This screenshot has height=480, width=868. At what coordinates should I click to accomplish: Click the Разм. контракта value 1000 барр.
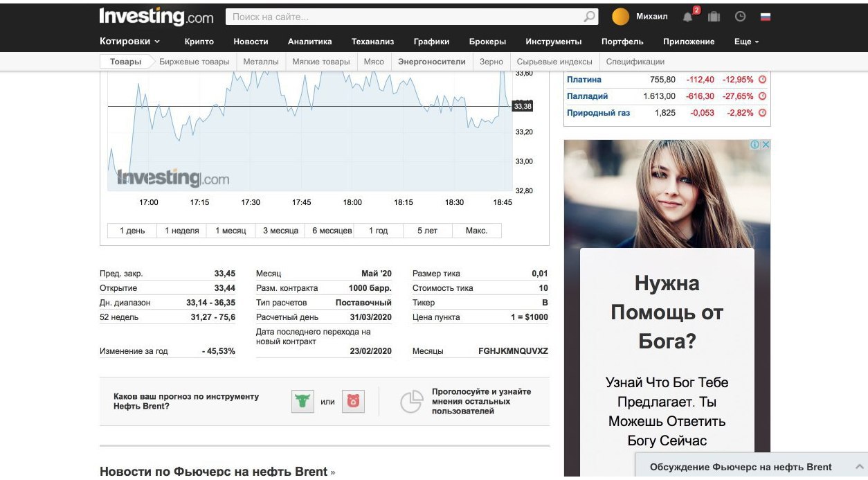[x=370, y=288]
